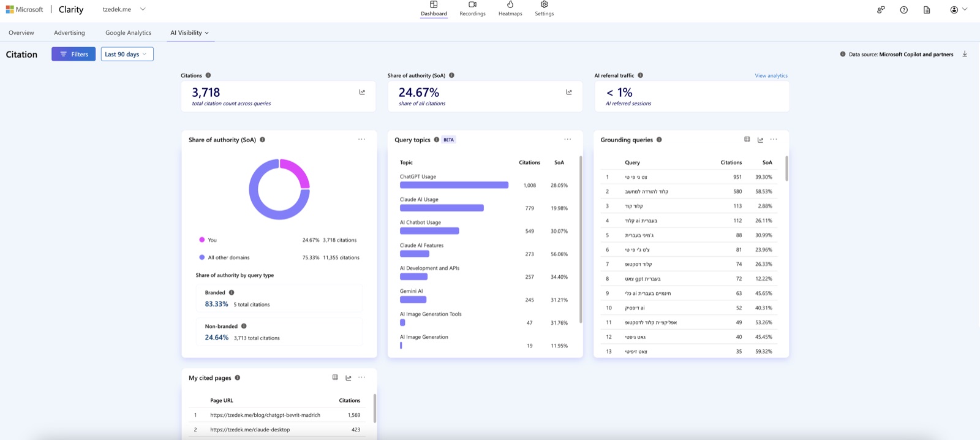This screenshot has height=440, width=980.
Task: Click the Claude AI Usage citations bar
Action: point(442,208)
